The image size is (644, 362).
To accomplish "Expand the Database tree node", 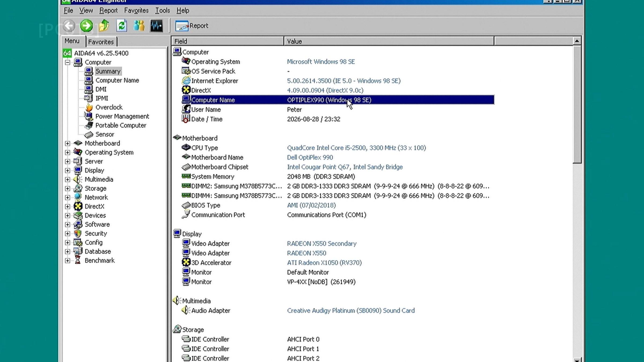I will tap(68, 252).
